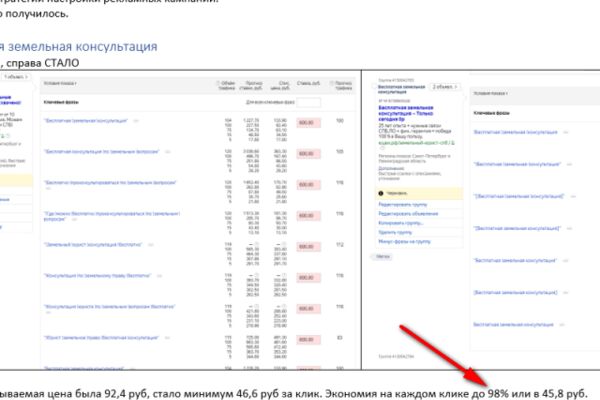Screen dimensions: 600x400
Task: Click the "98%" savings figure
Action: pyautogui.click(x=498, y=393)
